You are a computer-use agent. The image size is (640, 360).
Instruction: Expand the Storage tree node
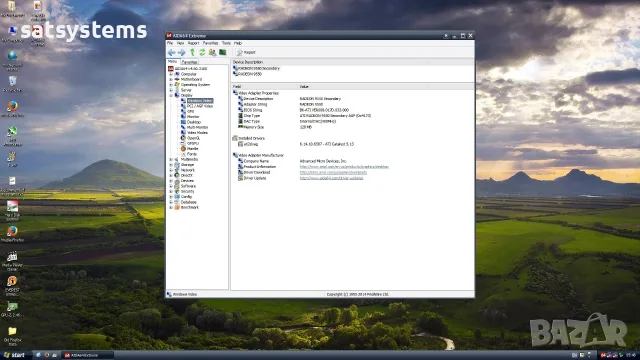click(x=171, y=165)
